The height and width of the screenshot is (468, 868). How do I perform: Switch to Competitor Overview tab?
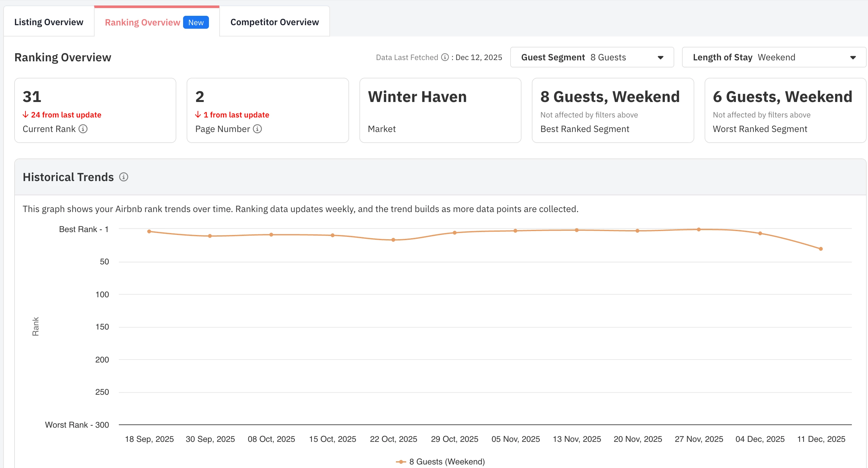coord(274,22)
